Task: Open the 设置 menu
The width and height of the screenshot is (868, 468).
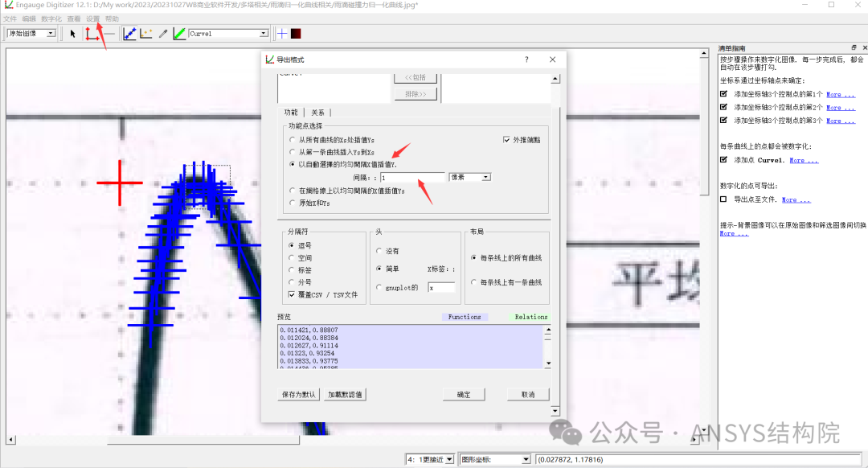Action: tap(93, 18)
